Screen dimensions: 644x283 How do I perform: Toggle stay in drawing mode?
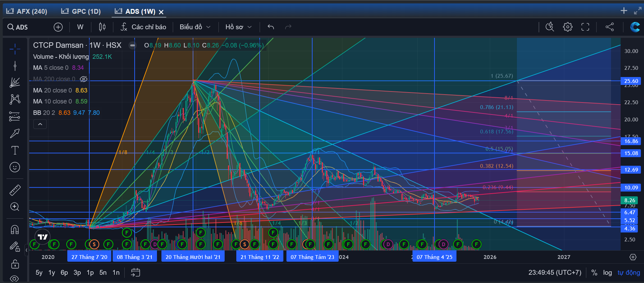(15, 247)
